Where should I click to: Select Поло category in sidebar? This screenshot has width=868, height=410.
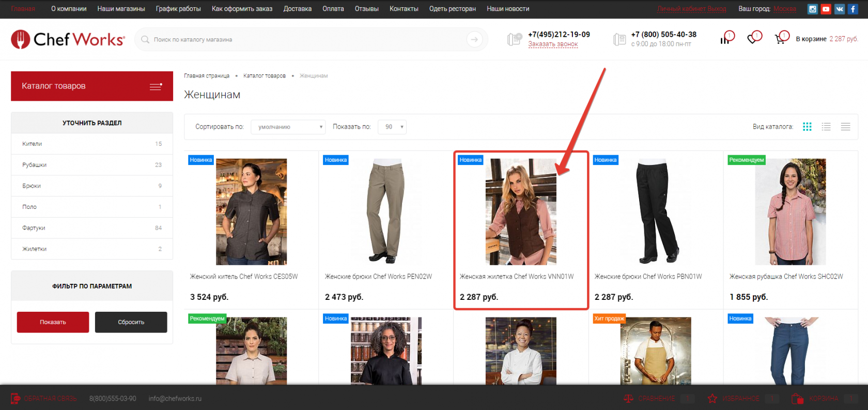click(92, 207)
